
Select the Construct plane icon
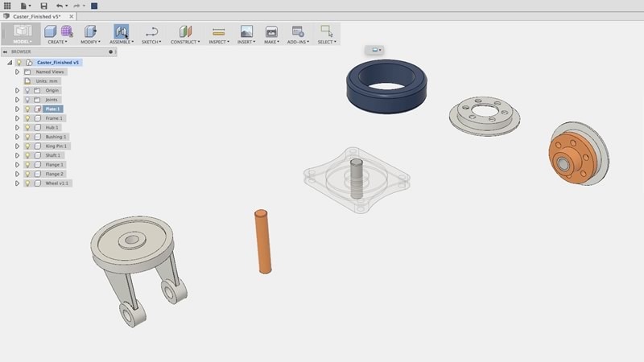pos(185,31)
